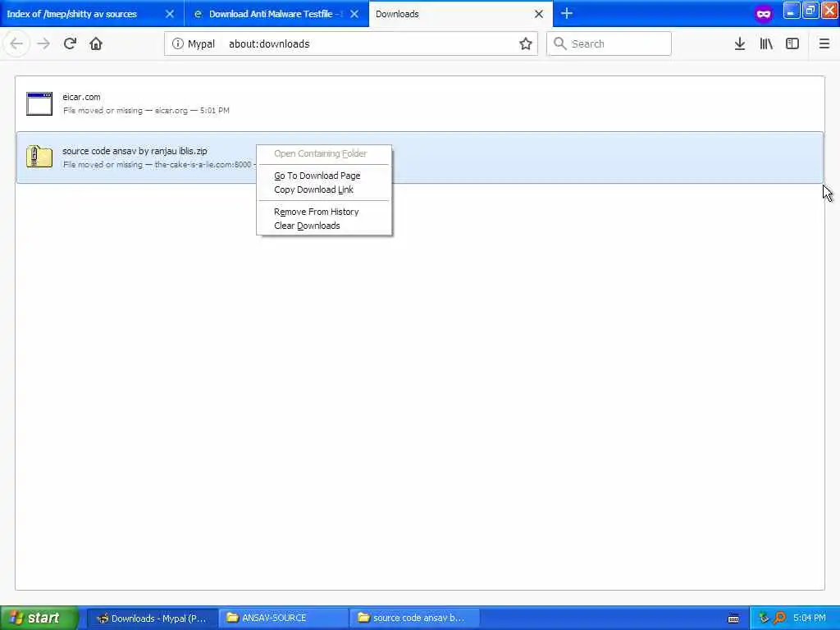The height and width of the screenshot is (630, 840).
Task: Click 'source code ansav by ranjau iblis.zip' name
Action: coord(135,151)
